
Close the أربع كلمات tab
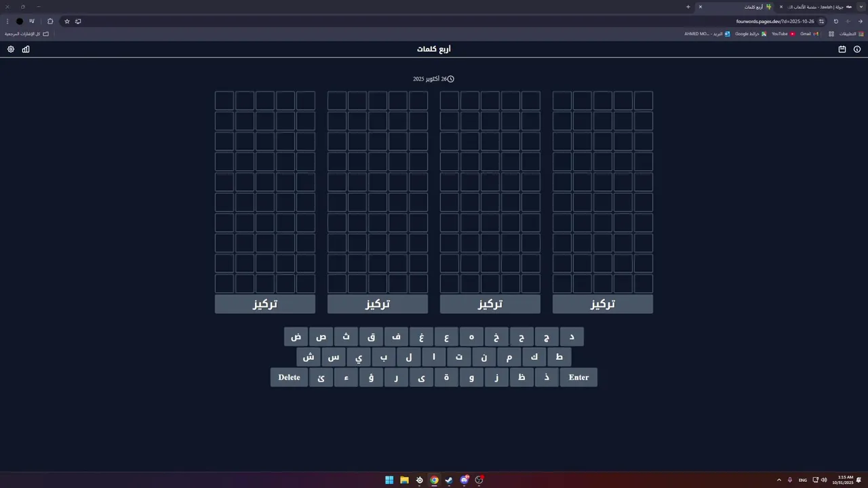coord(701,7)
